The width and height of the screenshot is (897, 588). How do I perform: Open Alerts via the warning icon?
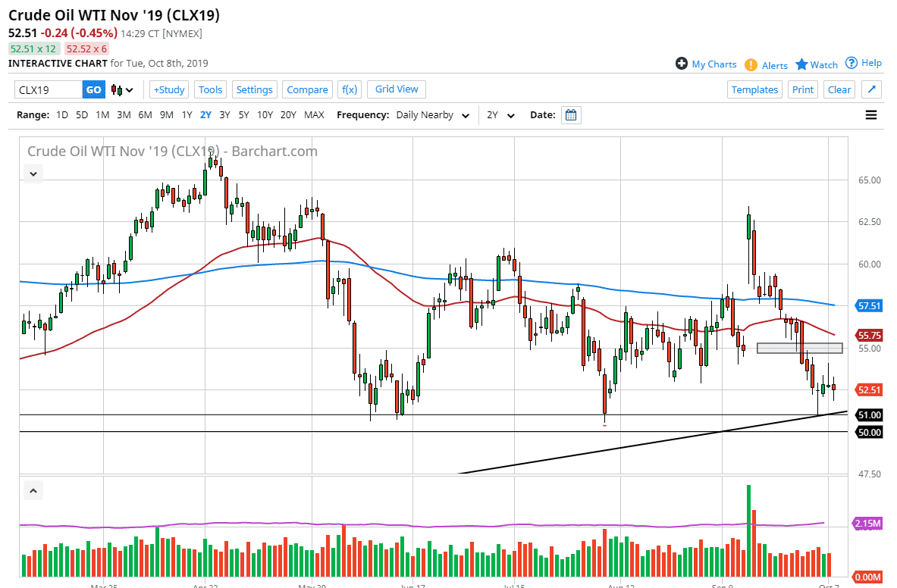coord(751,65)
